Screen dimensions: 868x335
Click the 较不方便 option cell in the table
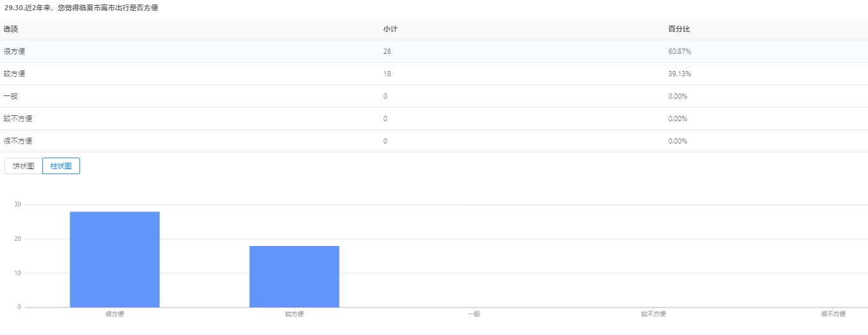(x=17, y=118)
